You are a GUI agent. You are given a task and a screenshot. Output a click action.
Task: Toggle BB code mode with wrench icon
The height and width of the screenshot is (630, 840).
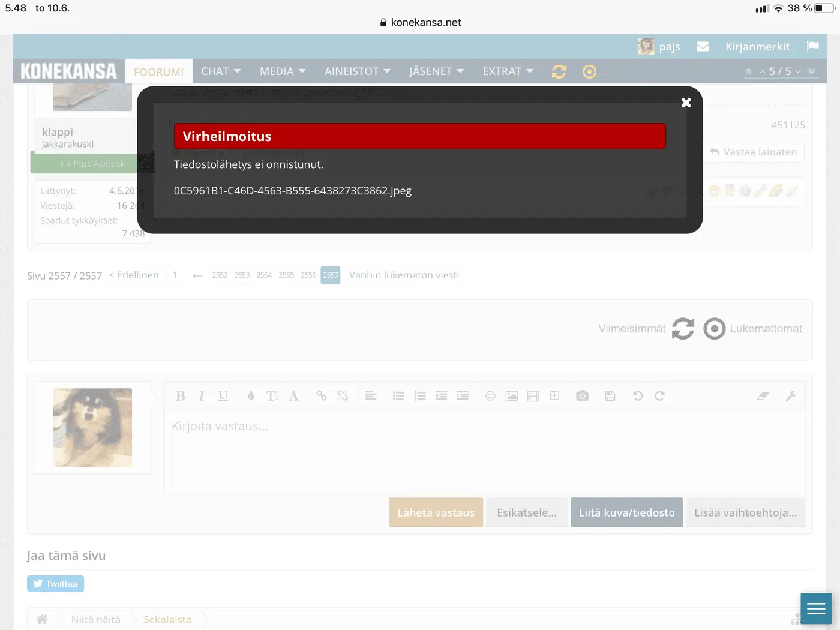791,396
